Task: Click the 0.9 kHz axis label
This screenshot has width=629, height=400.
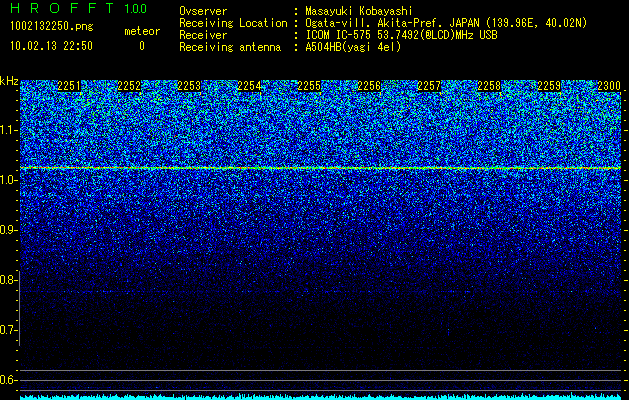Action: pos(8,230)
